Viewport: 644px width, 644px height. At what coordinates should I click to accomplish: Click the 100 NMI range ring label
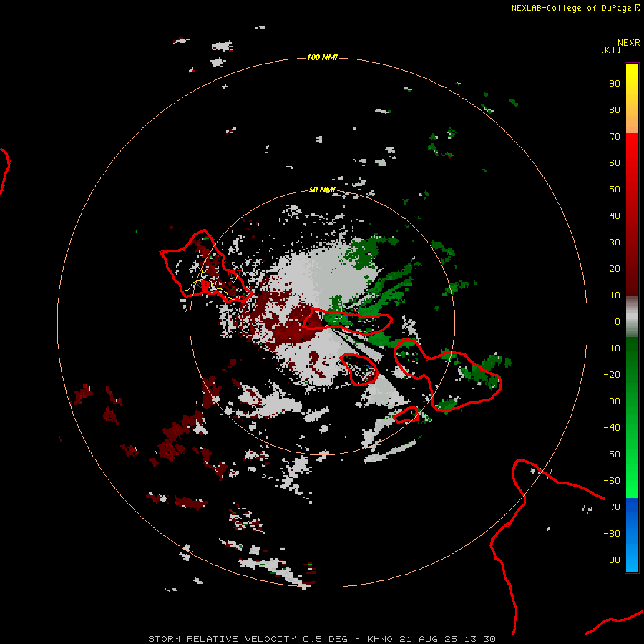point(322,57)
